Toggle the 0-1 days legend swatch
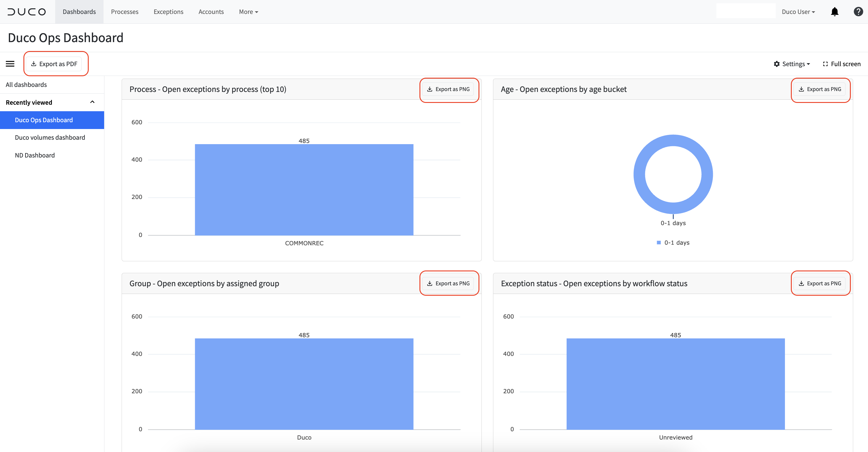Image resolution: width=868 pixels, height=452 pixels. [x=658, y=243]
